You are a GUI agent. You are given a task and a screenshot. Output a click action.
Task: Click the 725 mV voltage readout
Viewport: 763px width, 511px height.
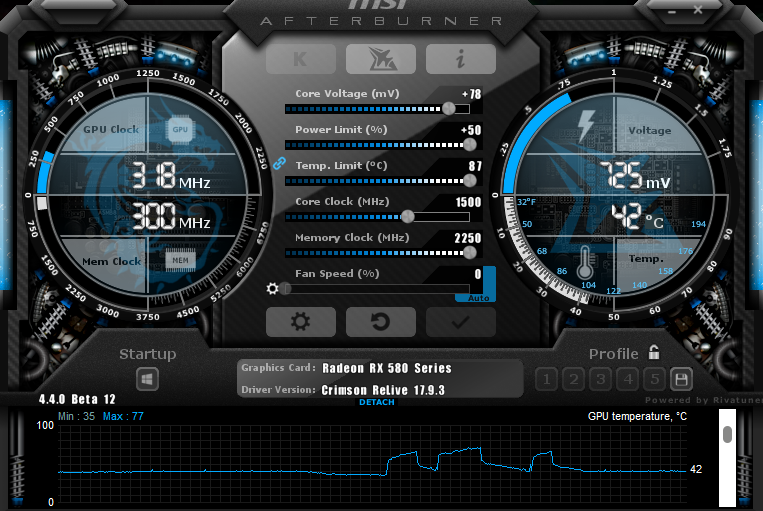click(635, 175)
